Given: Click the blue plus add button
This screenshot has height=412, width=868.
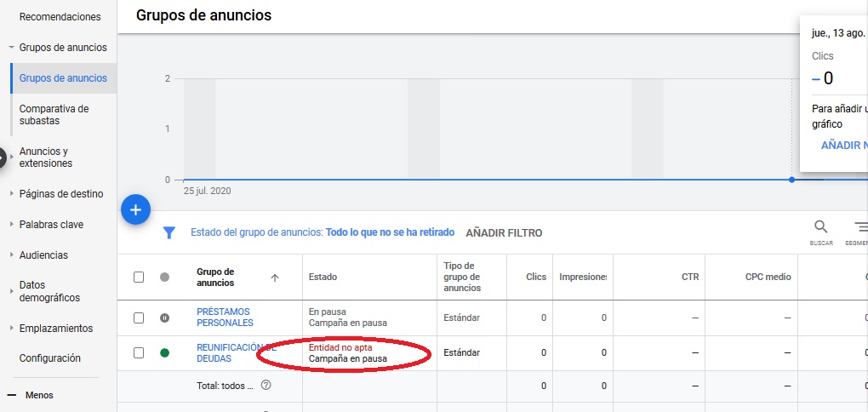Looking at the screenshot, I should pyautogui.click(x=135, y=209).
